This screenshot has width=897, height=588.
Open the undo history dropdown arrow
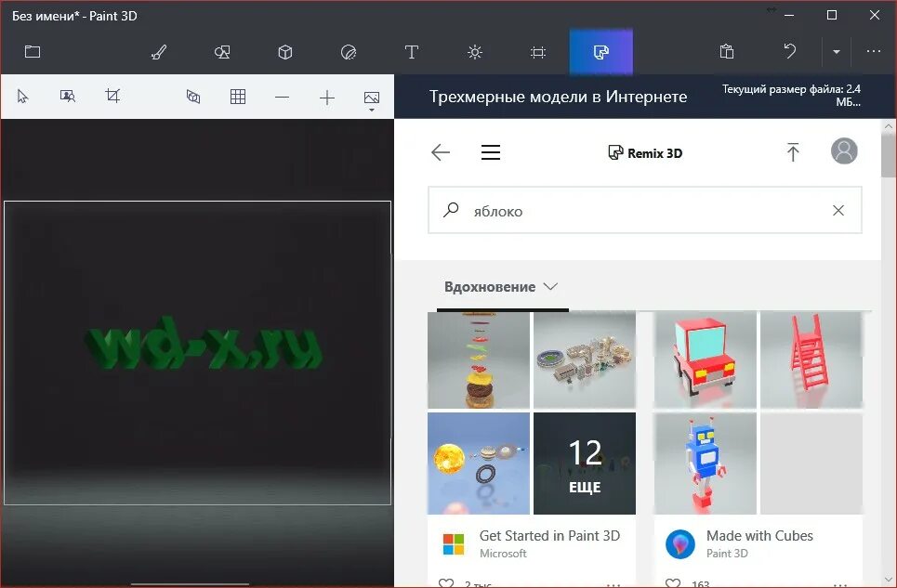tap(836, 52)
